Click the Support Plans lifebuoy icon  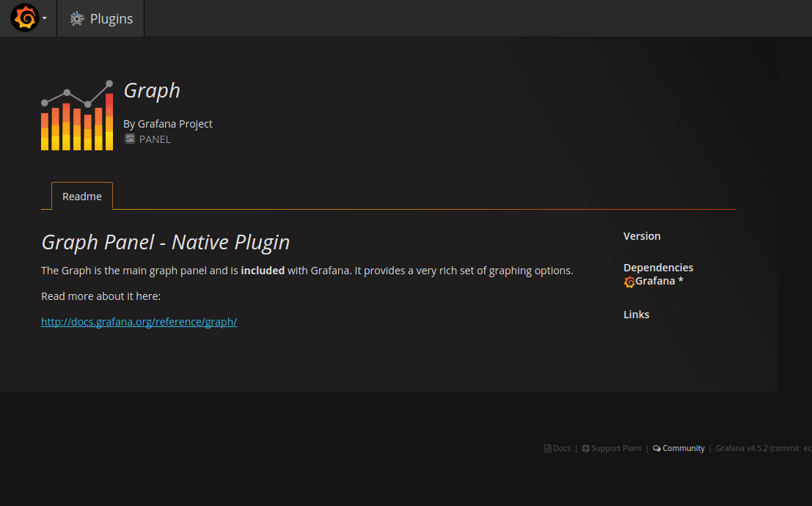(585, 448)
